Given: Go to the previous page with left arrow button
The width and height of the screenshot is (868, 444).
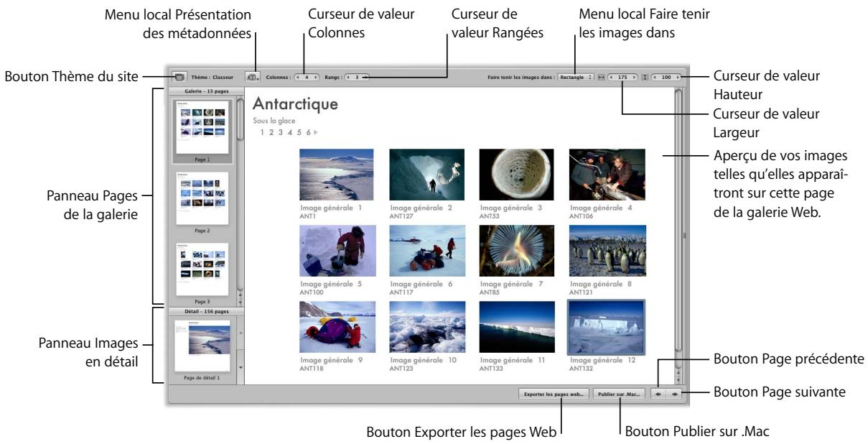Looking at the screenshot, I should [x=657, y=394].
